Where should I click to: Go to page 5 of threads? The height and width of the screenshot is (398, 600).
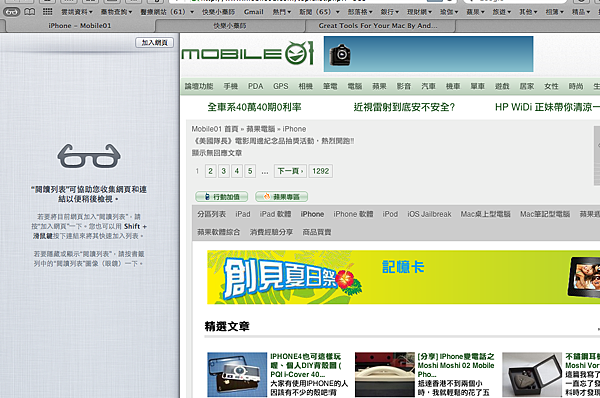pos(250,171)
